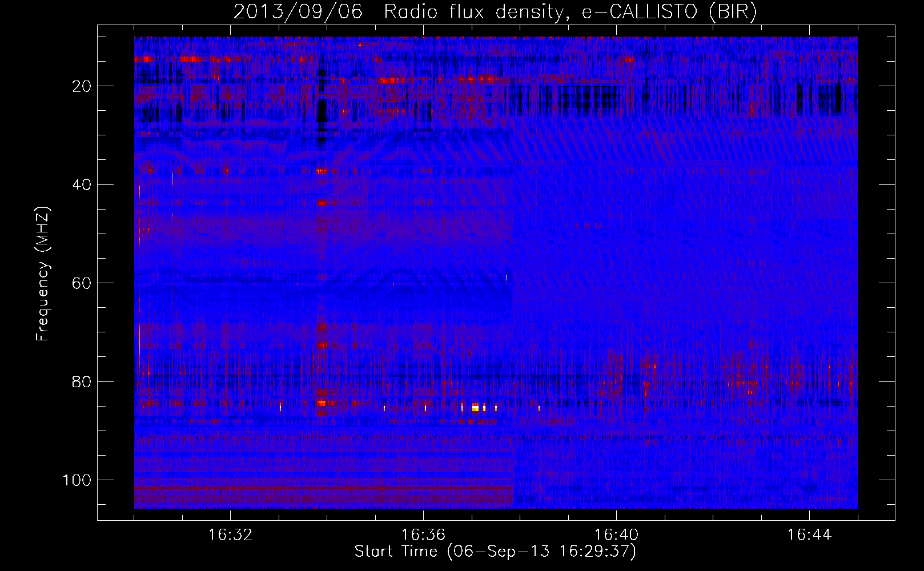This screenshot has width=924, height=571.
Task: Click the 16:36 time tick label
Action: point(423,535)
